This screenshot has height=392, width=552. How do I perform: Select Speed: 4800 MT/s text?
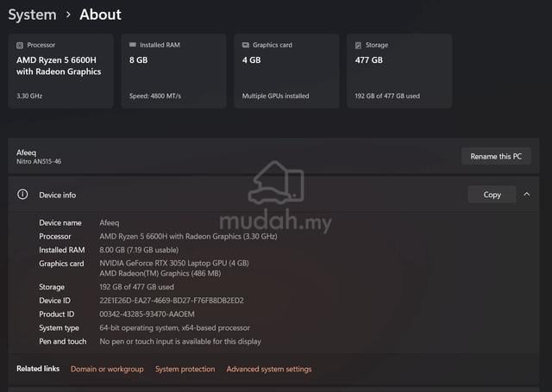coord(155,96)
